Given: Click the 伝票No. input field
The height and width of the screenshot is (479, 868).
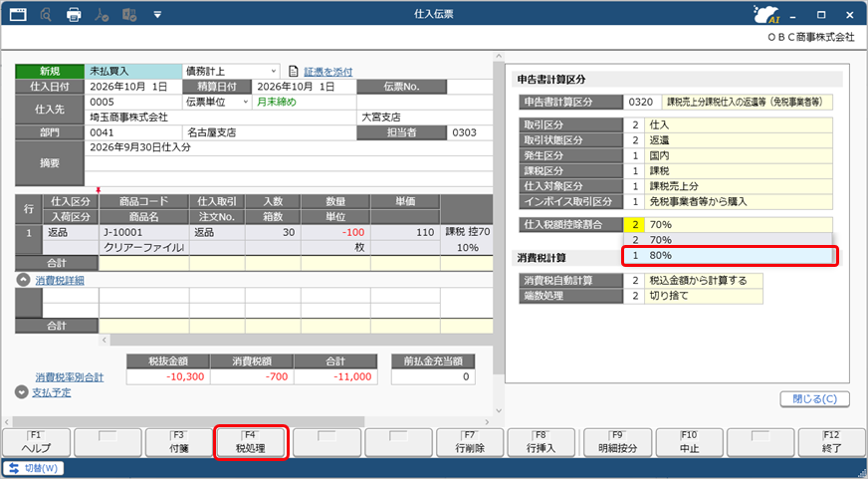Looking at the screenshot, I should [x=470, y=87].
